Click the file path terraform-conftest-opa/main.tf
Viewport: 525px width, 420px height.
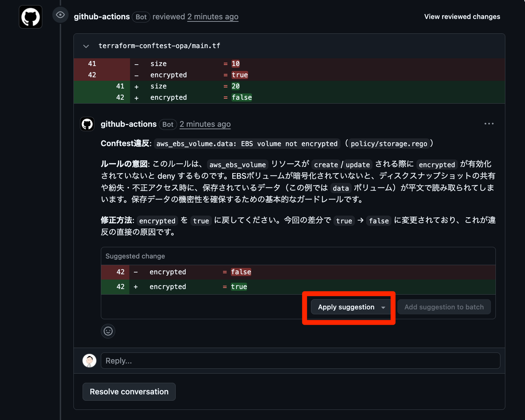(159, 46)
